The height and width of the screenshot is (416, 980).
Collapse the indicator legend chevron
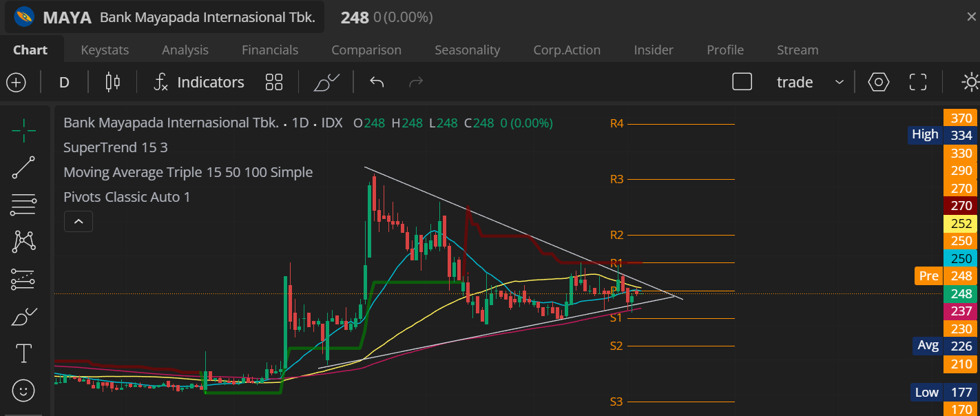point(79,222)
